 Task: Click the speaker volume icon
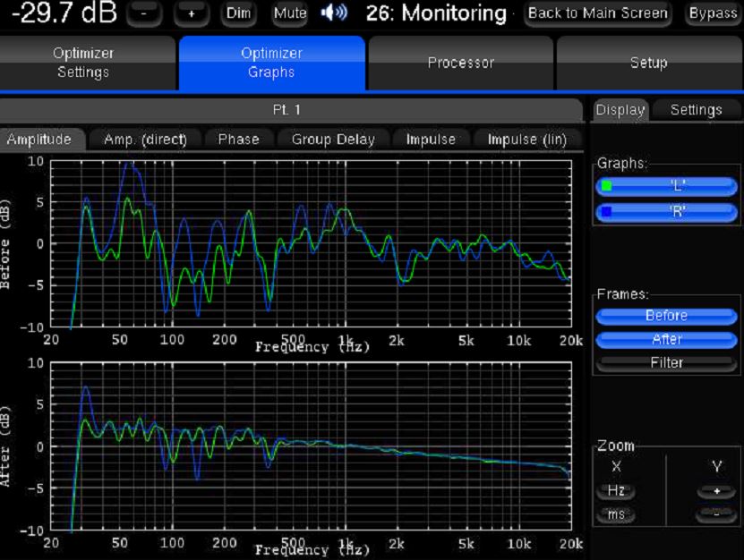(x=334, y=13)
